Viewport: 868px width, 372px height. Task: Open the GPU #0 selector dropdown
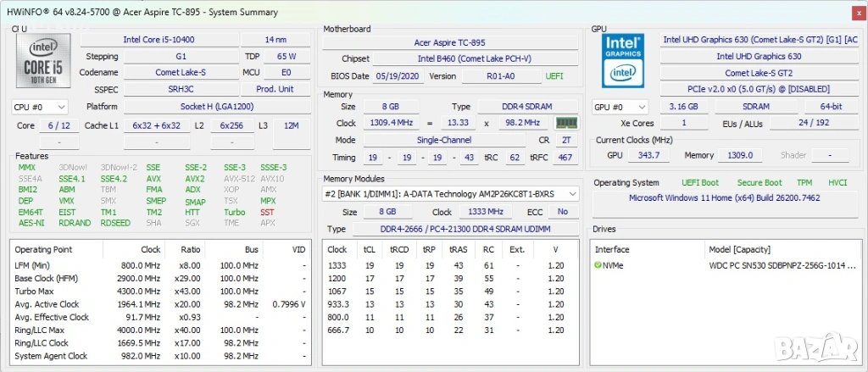[620, 108]
